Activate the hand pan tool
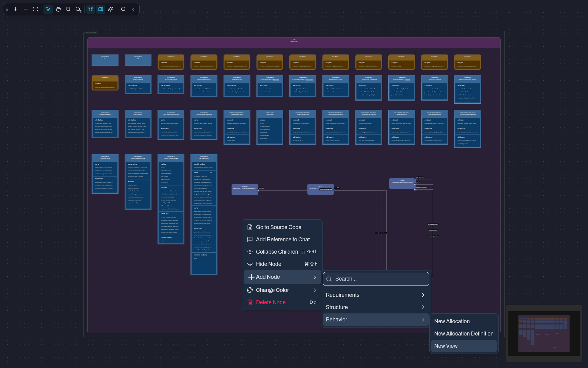This screenshot has height=368, width=588. point(58,9)
